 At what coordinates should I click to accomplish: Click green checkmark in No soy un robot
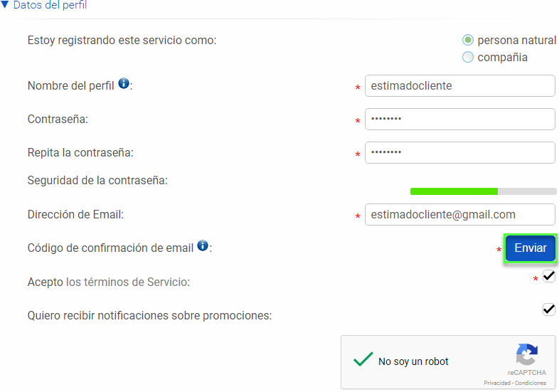pyautogui.click(x=363, y=359)
